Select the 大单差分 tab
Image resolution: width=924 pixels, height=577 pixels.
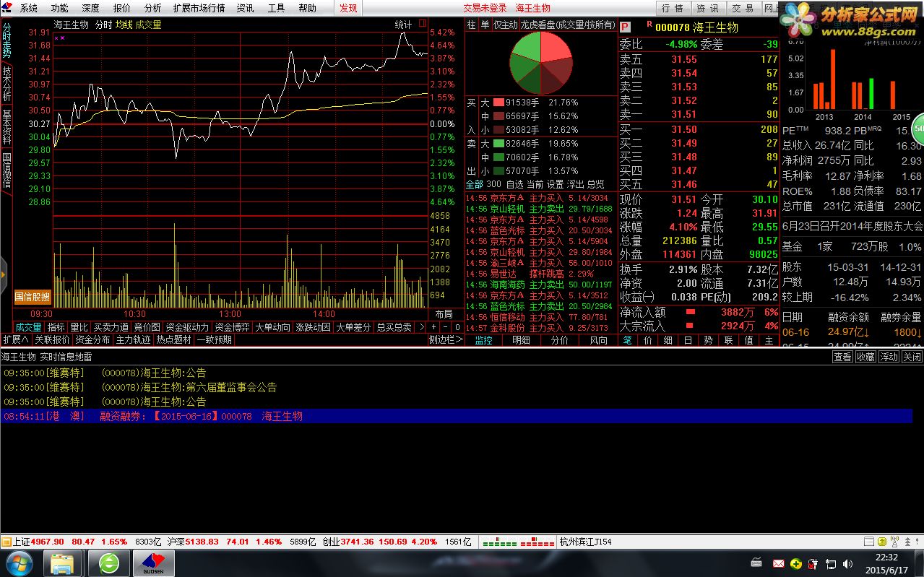tap(353, 327)
